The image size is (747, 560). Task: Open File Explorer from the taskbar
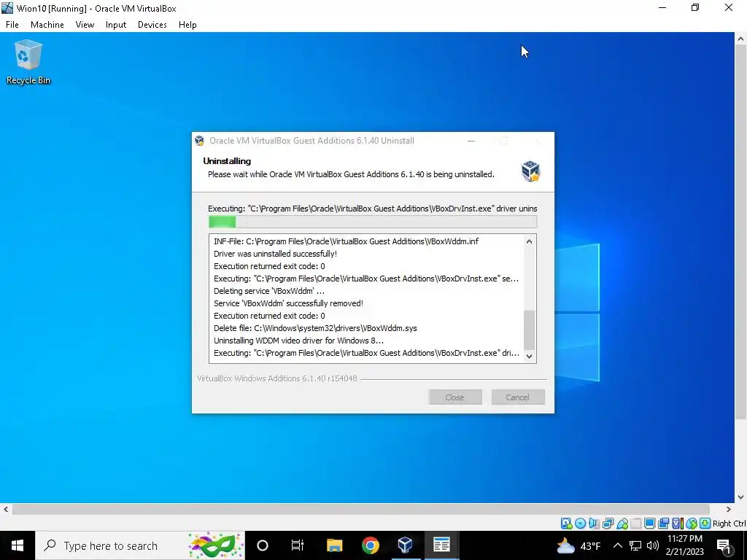coord(334,545)
